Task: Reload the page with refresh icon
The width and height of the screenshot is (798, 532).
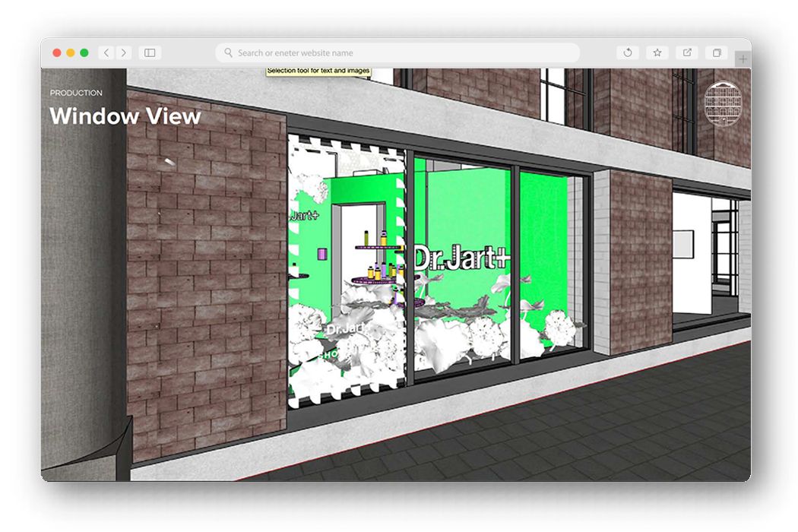Action: click(x=628, y=52)
